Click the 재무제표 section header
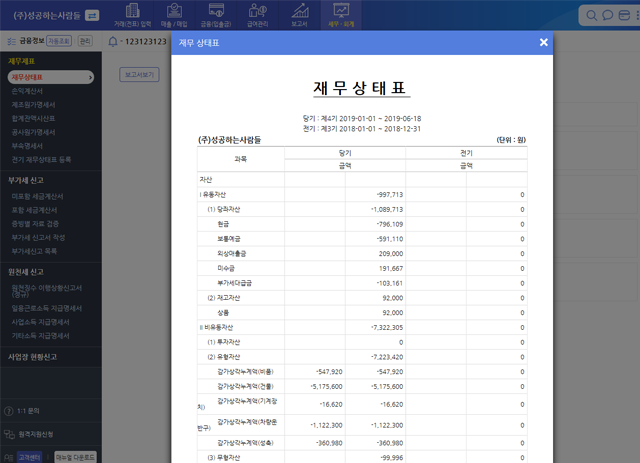The height and width of the screenshot is (463, 640). [x=21, y=61]
